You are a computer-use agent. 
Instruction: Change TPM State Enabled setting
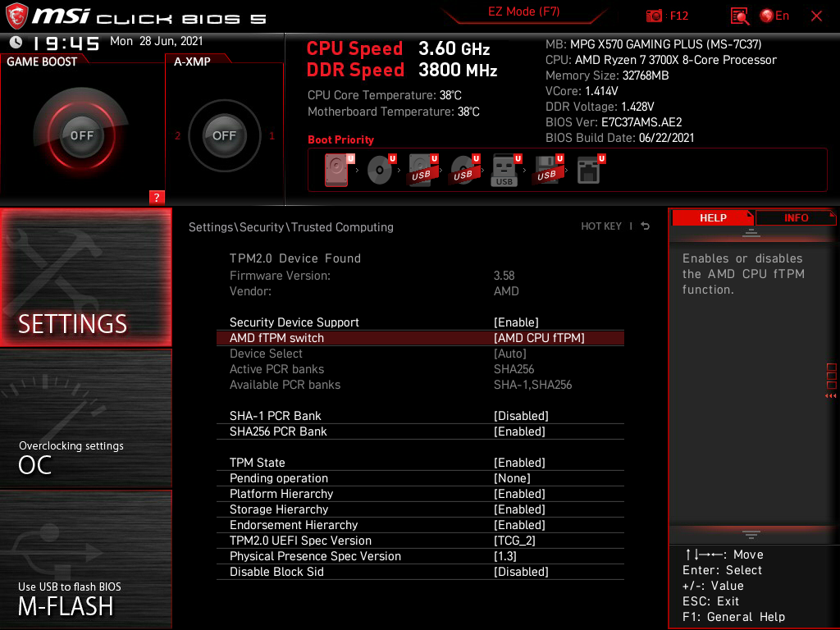click(420, 463)
